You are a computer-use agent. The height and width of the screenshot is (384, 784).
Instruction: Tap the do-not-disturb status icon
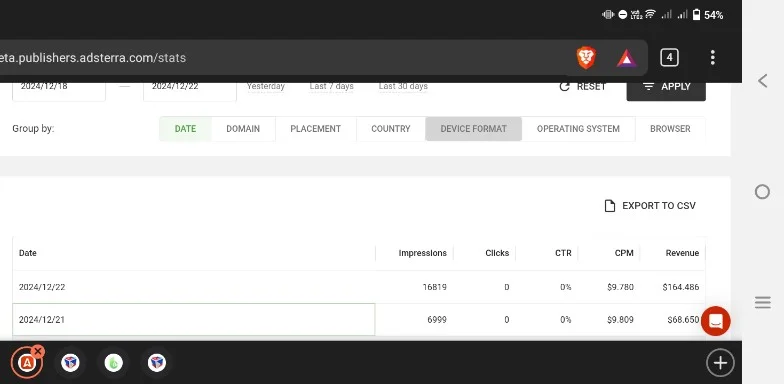pyautogui.click(x=622, y=14)
